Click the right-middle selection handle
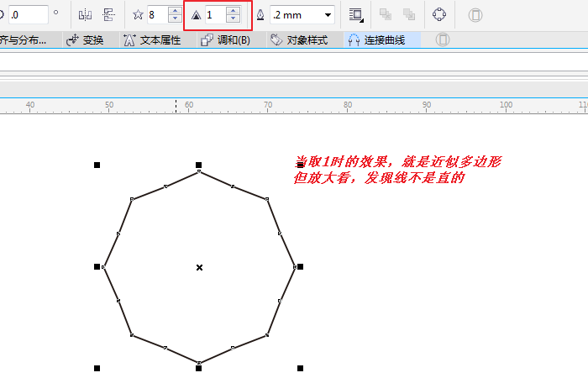 point(301,266)
